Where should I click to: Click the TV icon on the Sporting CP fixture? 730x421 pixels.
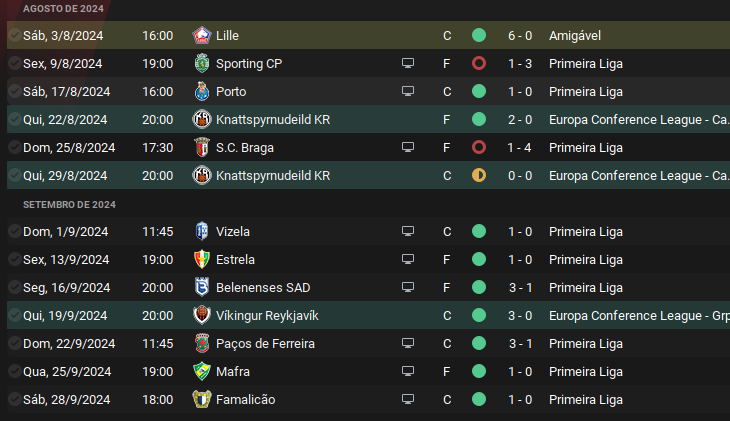(408, 63)
